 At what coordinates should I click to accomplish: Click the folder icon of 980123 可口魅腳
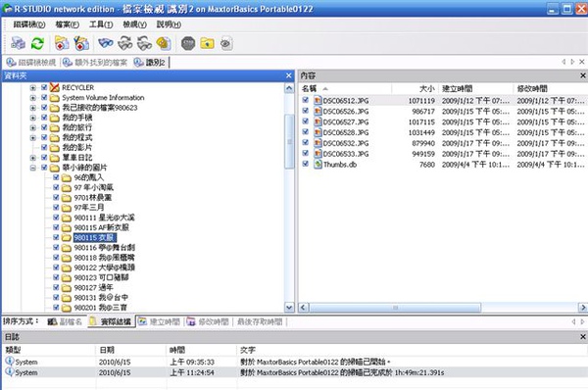(67, 278)
